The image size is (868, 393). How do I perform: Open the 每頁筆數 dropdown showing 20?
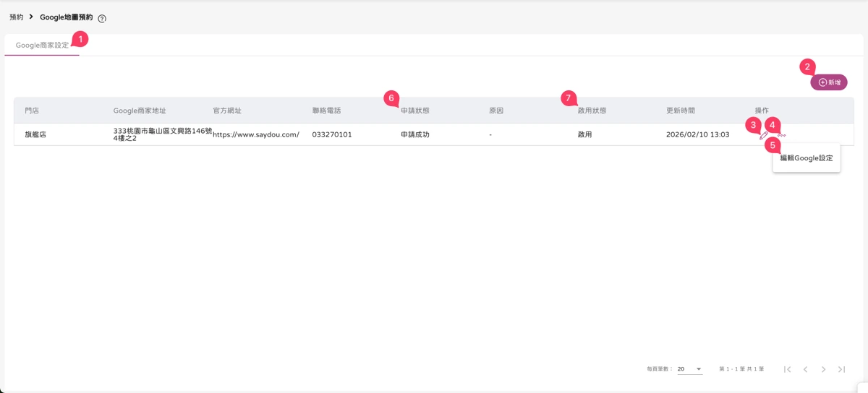pyautogui.click(x=690, y=369)
